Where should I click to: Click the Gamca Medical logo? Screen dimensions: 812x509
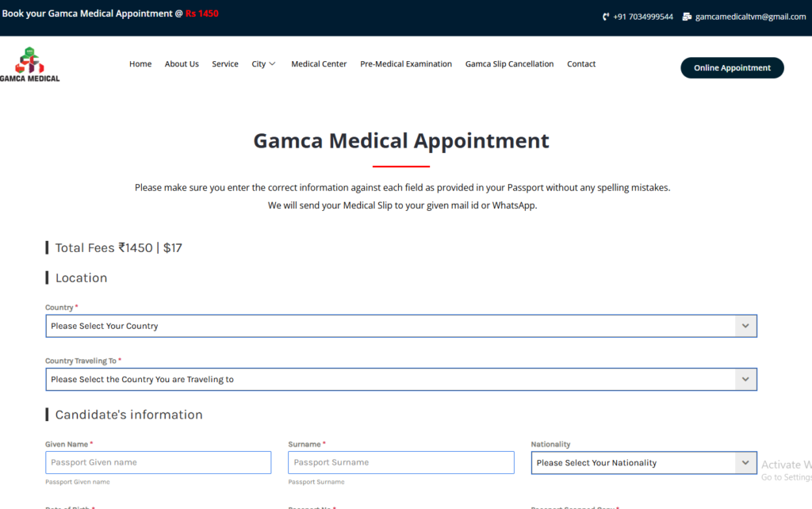pyautogui.click(x=30, y=64)
